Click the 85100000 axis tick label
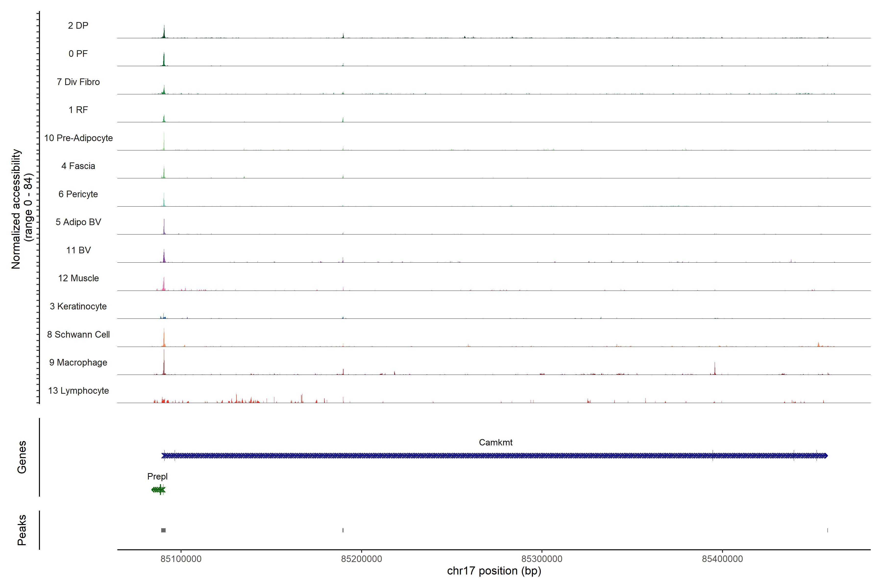Image resolution: width=882 pixels, height=588 pixels. coord(181,559)
